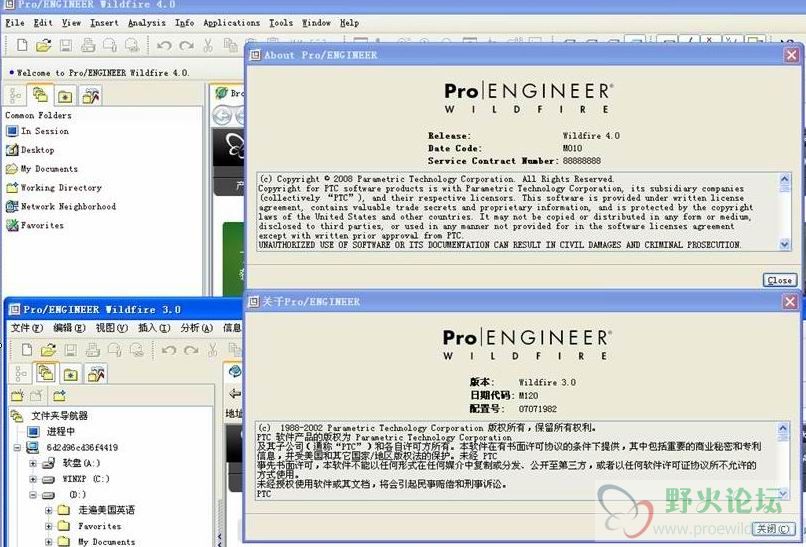Click New file icon in Wildfire 4.0 toolbar
Screen dimensions: 806x547
tap(22, 45)
